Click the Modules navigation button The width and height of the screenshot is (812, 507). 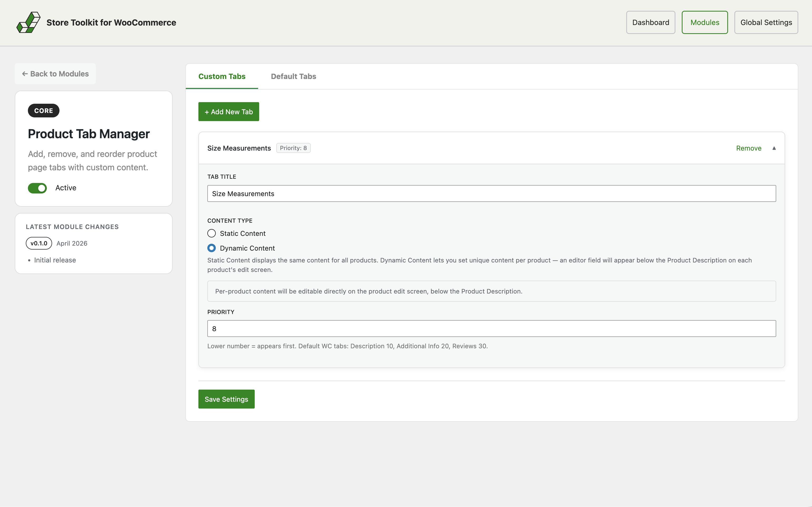pyautogui.click(x=704, y=22)
